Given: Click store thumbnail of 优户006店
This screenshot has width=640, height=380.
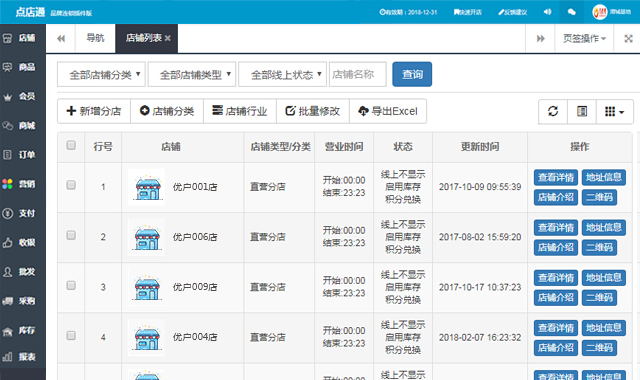Looking at the screenshot, I should point(147,237).
